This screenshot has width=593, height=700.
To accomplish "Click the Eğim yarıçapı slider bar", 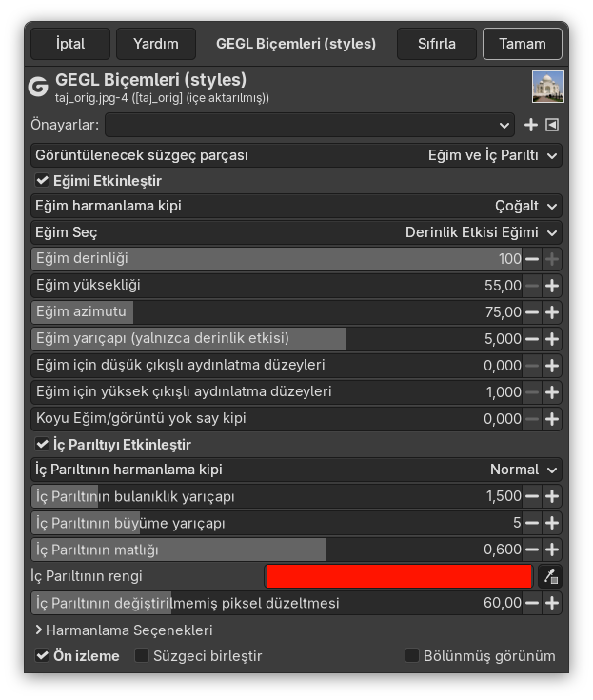I will pos(277,339).
